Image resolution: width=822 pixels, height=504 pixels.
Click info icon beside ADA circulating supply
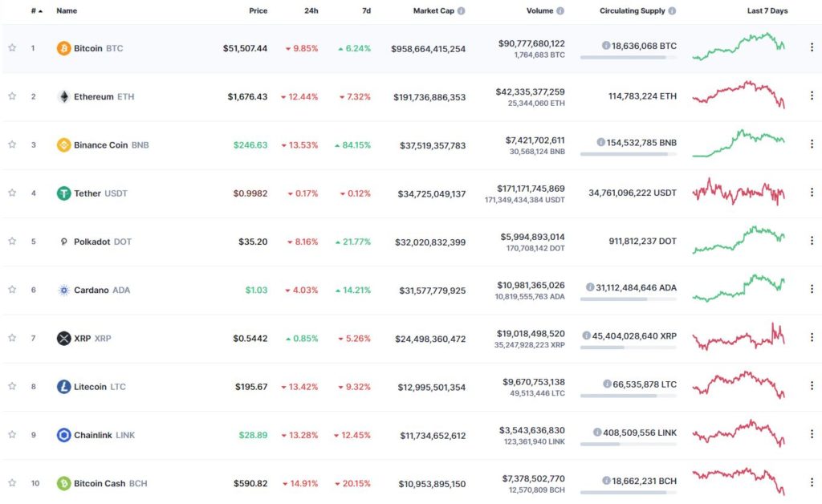590,287
